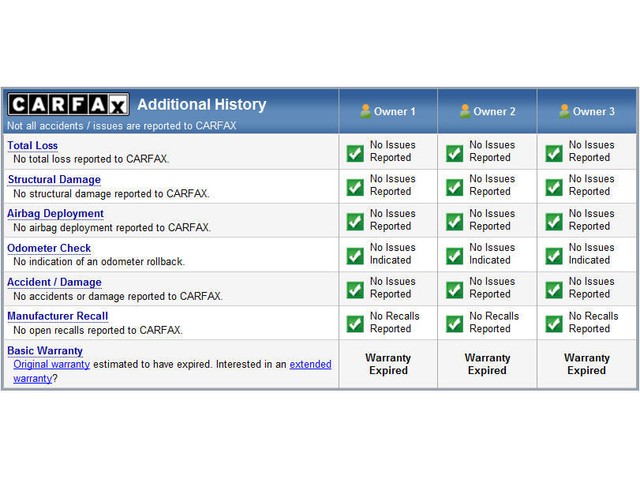Click 'No Recalls Reported' text for Owner 3
The image size is (640, 480).
[x=593, y=322]
